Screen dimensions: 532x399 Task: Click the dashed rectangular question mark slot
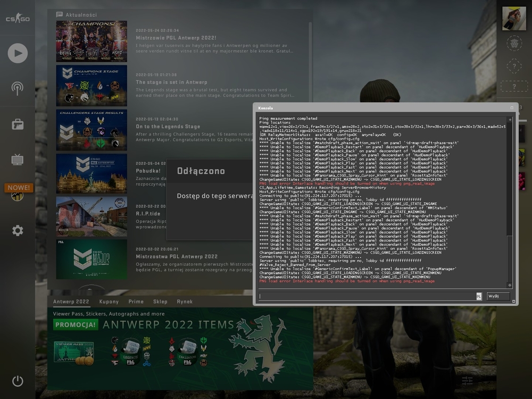(514, 86)
